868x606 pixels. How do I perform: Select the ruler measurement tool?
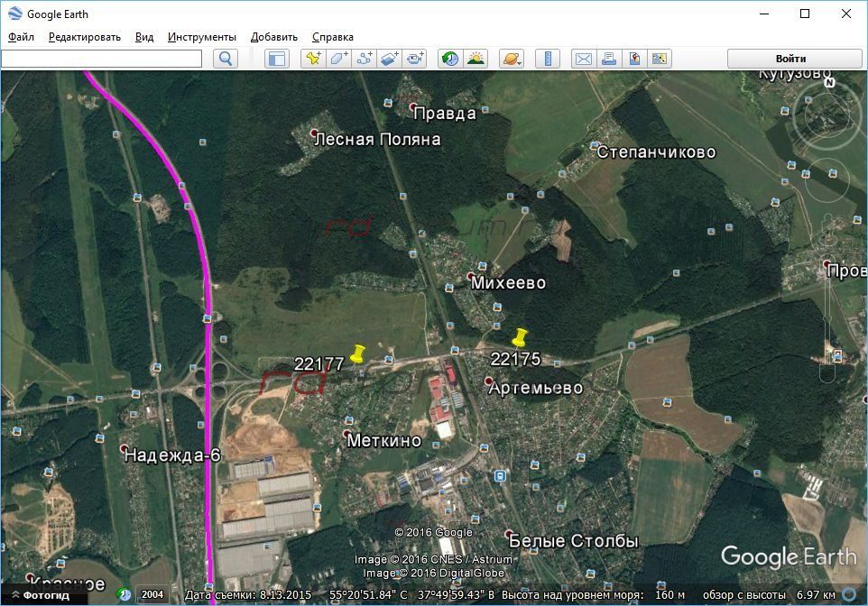(x=547, y=59)
